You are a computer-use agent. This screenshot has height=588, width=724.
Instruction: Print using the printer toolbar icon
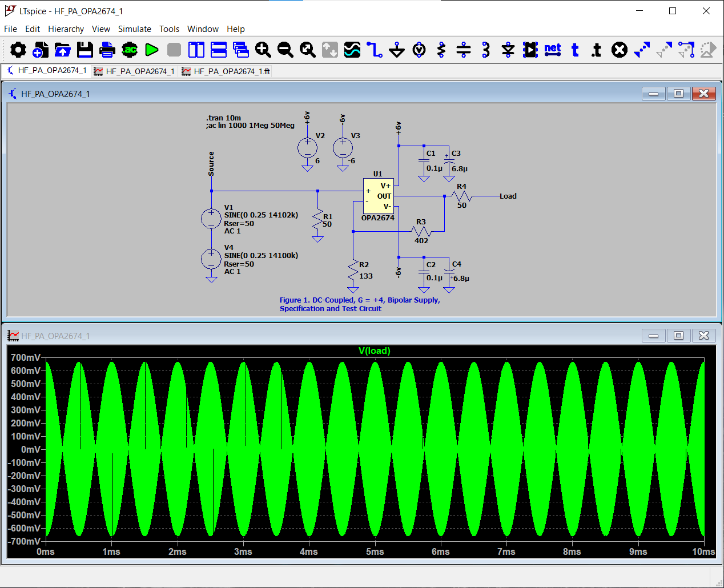(x=107, y=50)
